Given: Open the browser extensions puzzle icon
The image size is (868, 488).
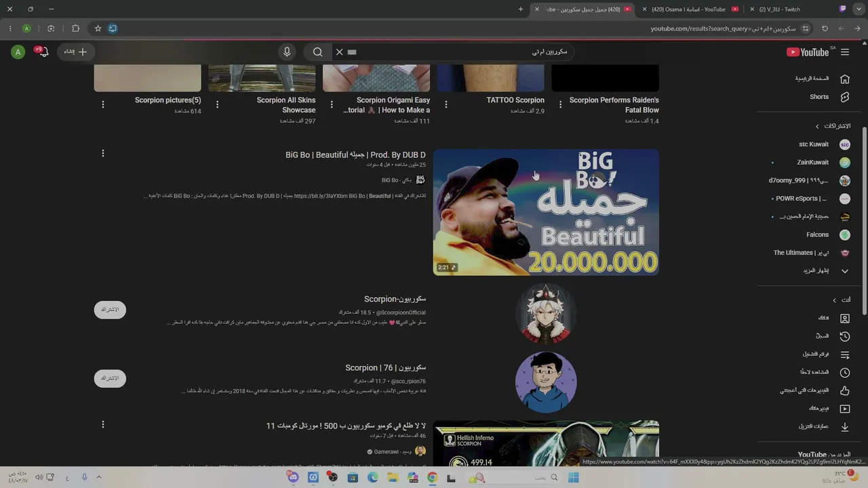Looking at the screenshot, I should pyautogui.click(x=75, y=28).
